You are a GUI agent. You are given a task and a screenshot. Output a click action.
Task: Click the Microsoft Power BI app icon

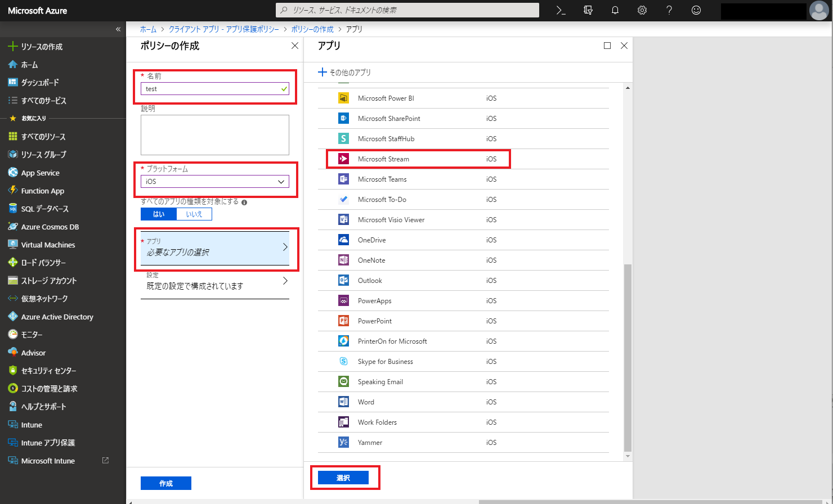(x=343, y=98)
